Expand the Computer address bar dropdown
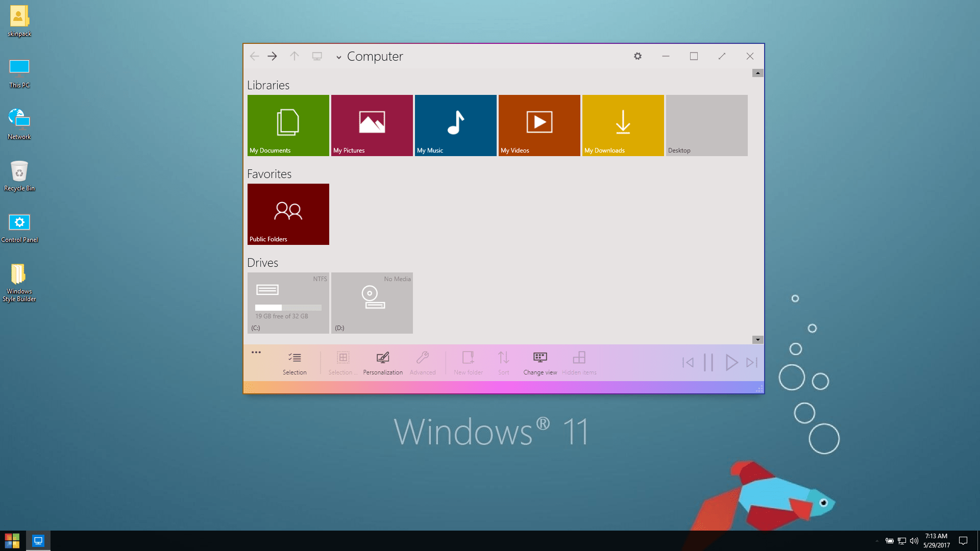This screenshot has width=980, height=551. click(x=338, y=57)
